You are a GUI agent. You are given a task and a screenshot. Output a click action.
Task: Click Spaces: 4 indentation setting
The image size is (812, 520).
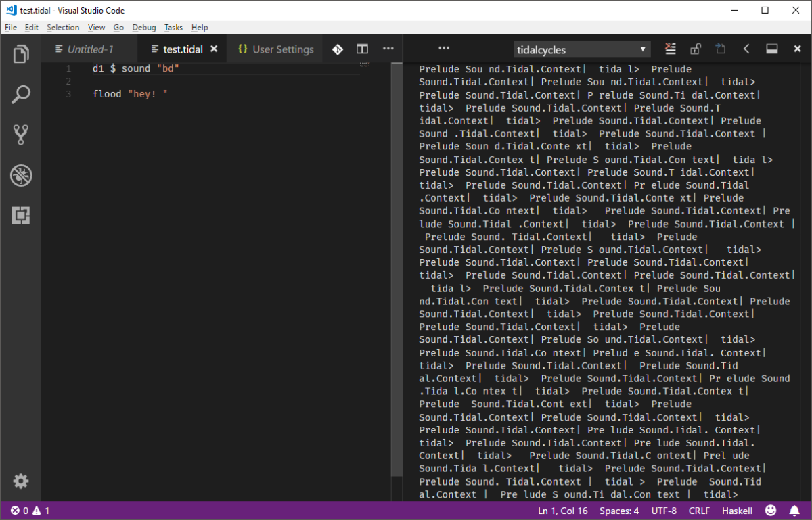point(617,511)
